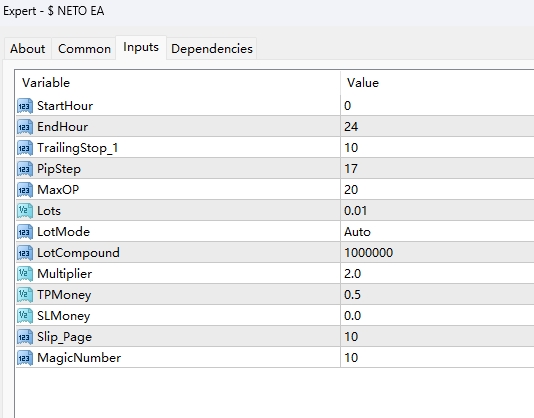Edit TPMoney value 0.5
This screenshot has height=418, width=534.
click(437, 295)
